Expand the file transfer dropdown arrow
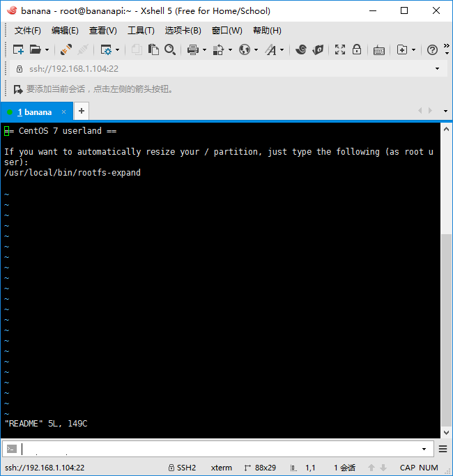The image size is (453, 476). pyautogui.click(x=230, y=49)
